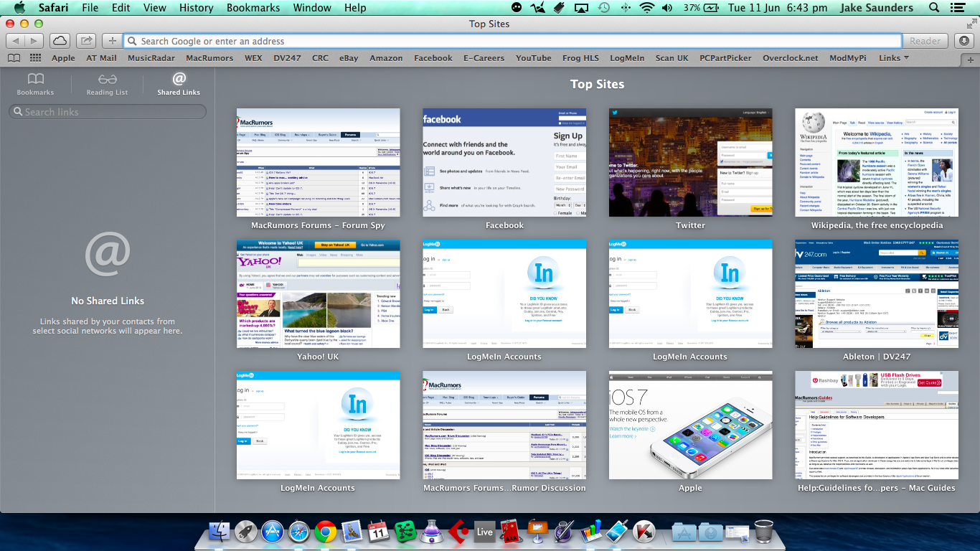Image resolution: width=980 pixels, height=551 pixels.
Task: Open Jake Saunders user menu
Action: pos(876,8)
